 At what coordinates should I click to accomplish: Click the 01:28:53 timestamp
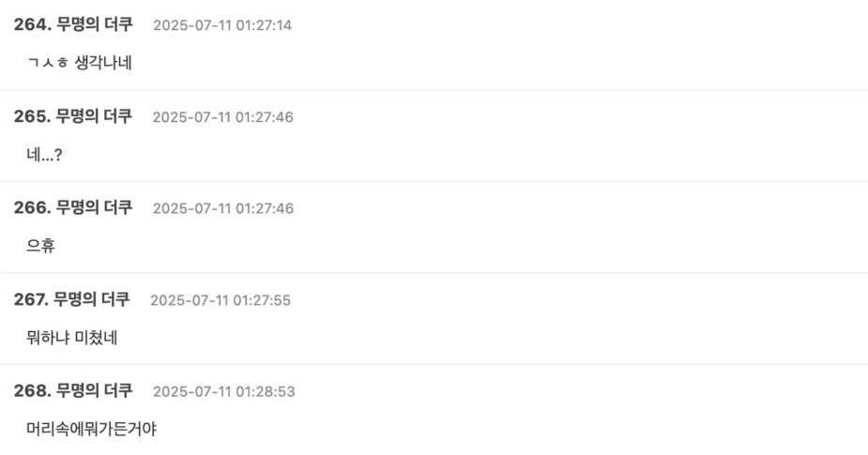click(223, 391)
